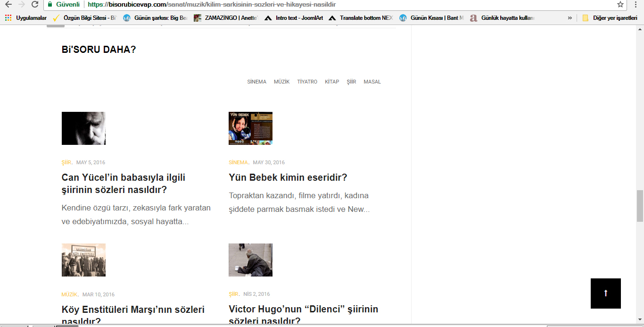Screen dimensions: 644x327
Task: Click the MAR 10, 2016 date
Action: (x=99, y=294)
